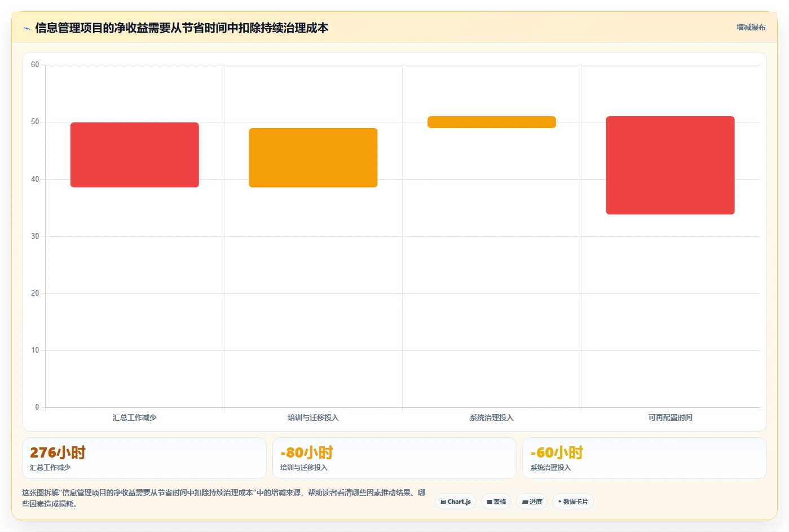Click the red 可再配置时间 bar
This screenshot has height=532, width=789.
coord(670,165)
